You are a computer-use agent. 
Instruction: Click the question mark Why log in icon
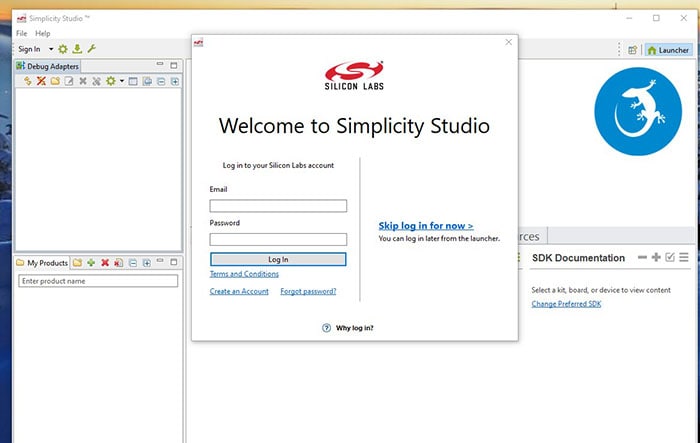[326, 328]
